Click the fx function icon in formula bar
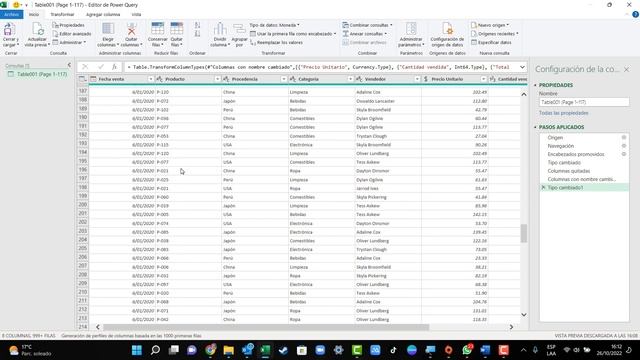The image size is (640, 360). (x=114, y=67)
